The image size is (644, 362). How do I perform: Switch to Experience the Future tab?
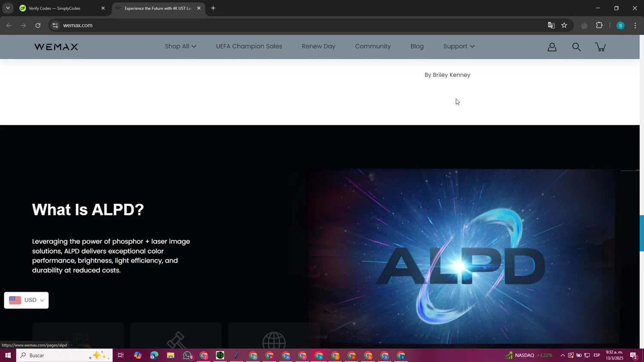pos(158,8)
